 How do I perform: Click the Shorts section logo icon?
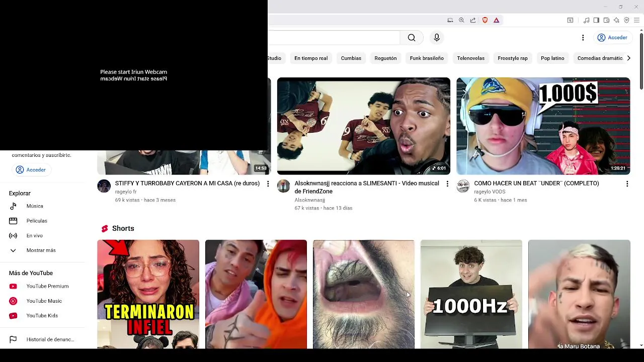point(105,228)
